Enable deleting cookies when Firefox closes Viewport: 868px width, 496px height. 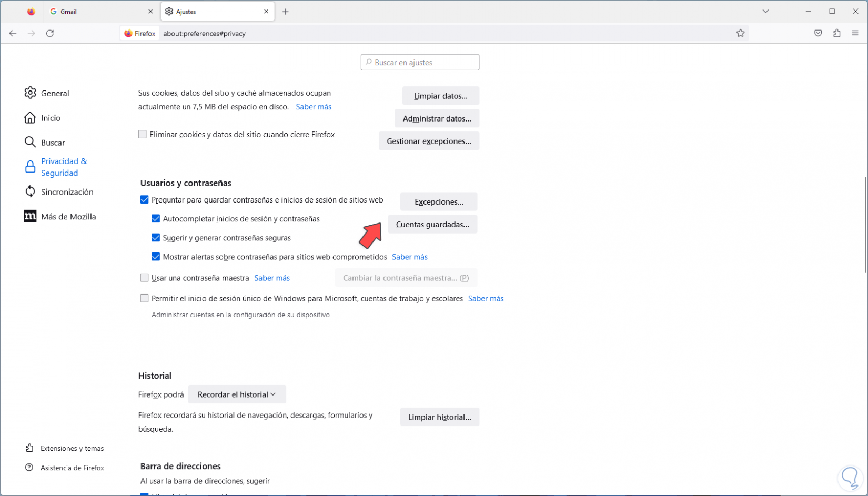pos(143,135)
